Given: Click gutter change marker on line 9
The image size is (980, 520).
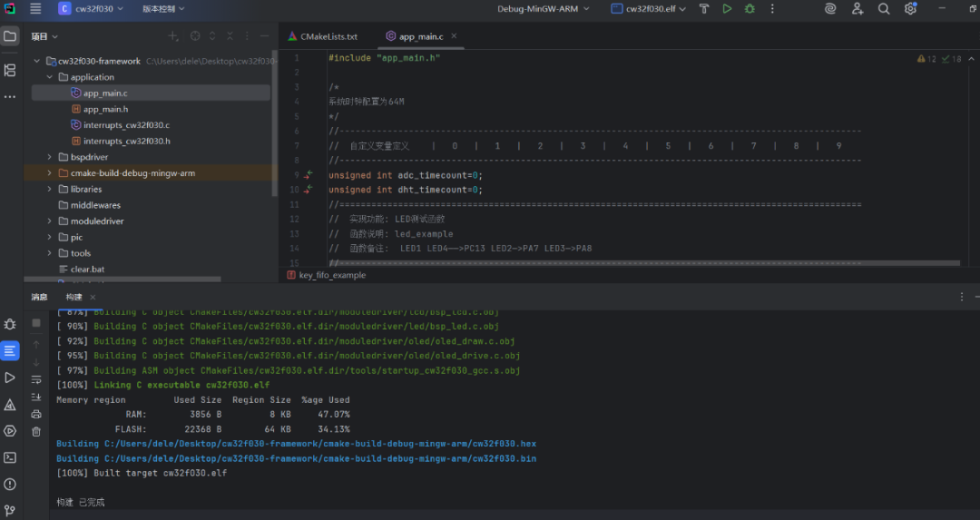Looking at the screenshot, I should pyautogui.click(x=309, y=175).
